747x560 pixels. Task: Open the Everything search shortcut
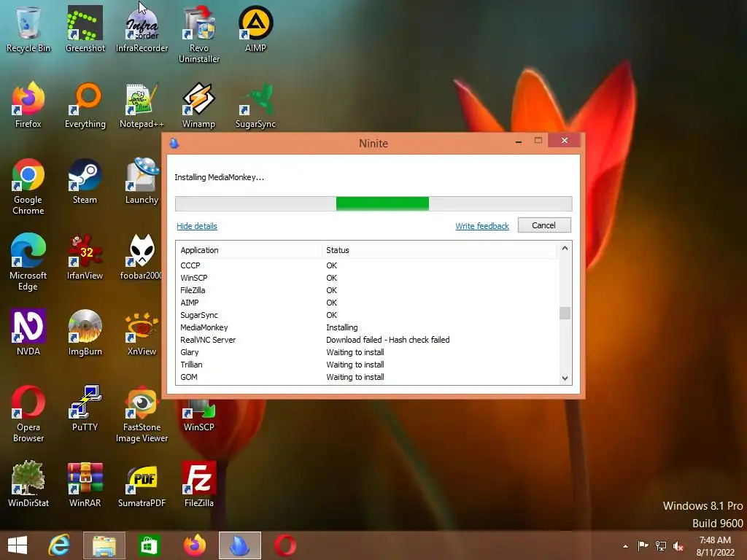pyautogui.click(x=85, y=105)
